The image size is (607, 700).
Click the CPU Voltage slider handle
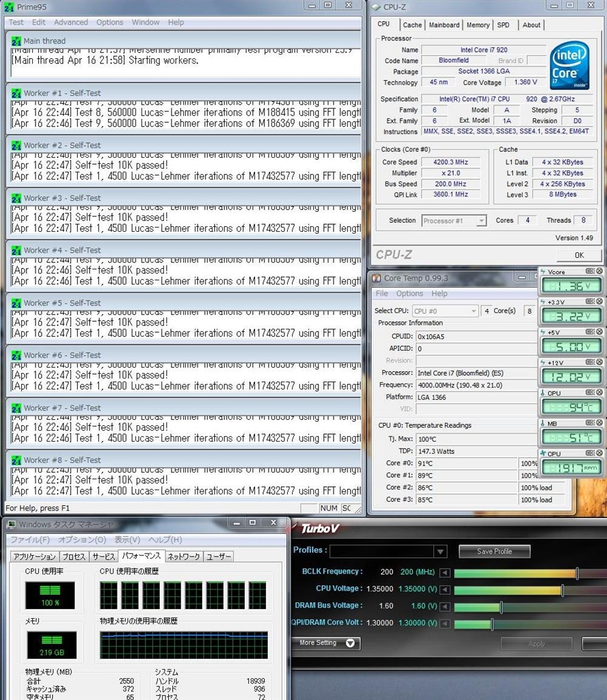(563, 590)
